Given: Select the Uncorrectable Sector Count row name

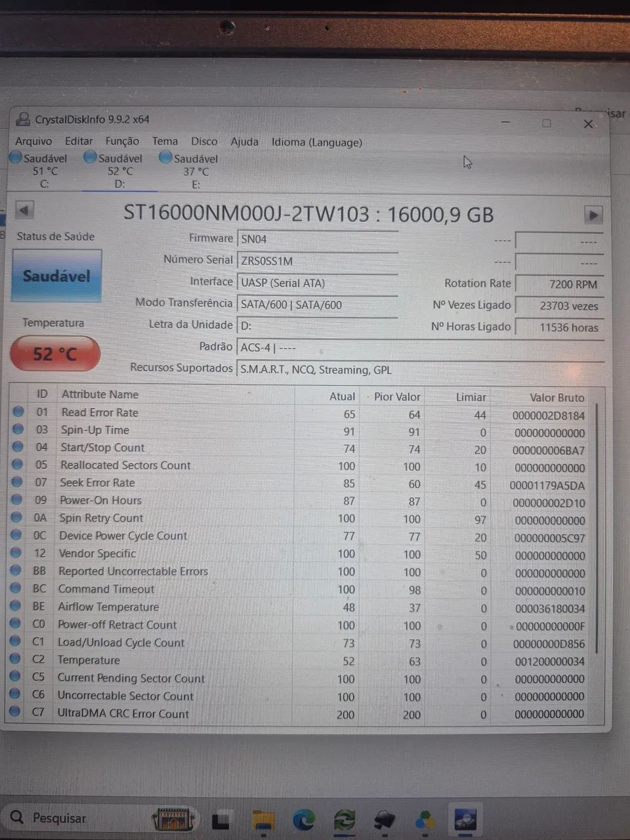Looking at the screenshot, I should pyautogui.click(x=125, y=696).
